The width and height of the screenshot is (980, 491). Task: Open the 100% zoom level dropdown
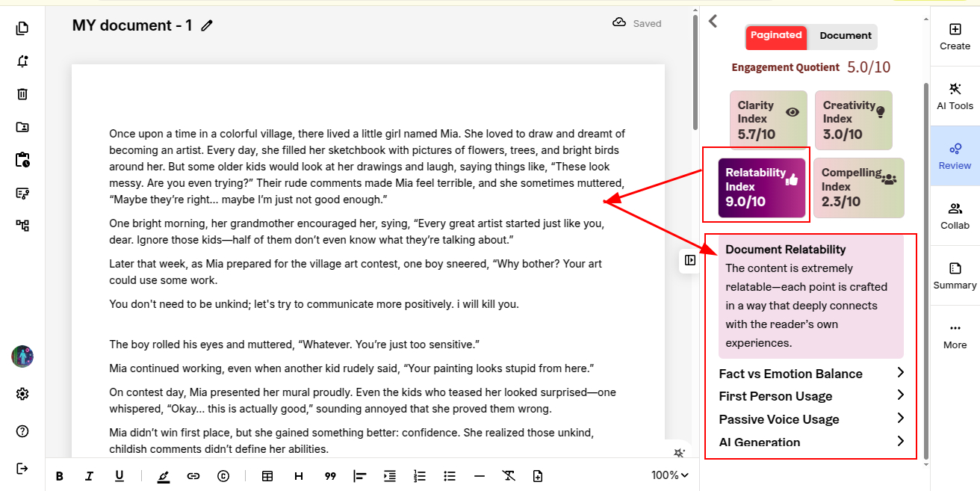point(669,475)
